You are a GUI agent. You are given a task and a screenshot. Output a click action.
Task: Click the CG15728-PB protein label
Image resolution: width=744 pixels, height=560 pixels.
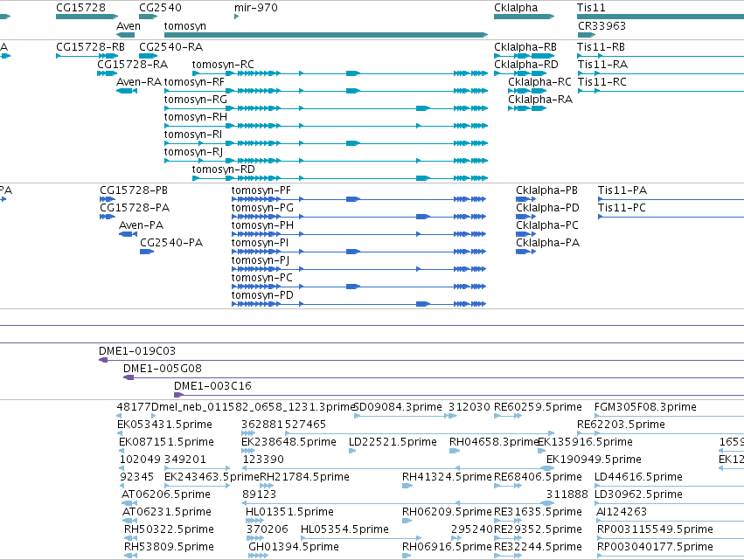coord(134,190)
